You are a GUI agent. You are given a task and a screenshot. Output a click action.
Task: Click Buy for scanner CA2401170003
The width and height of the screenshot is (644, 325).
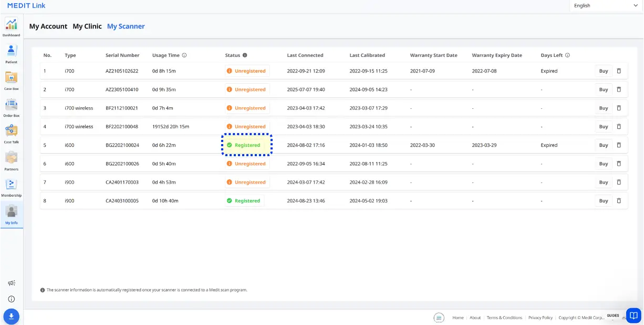pyautogui.click(x=604, y=182)
